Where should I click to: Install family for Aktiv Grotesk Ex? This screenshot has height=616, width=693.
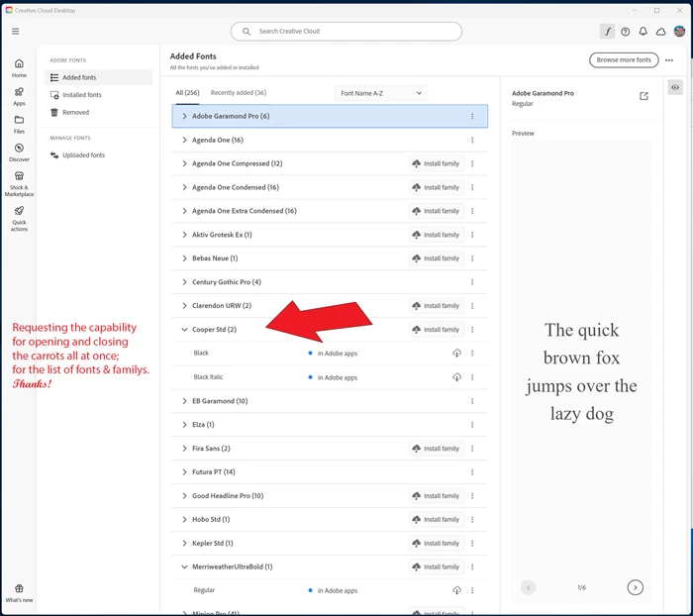[x=437, y=235]
